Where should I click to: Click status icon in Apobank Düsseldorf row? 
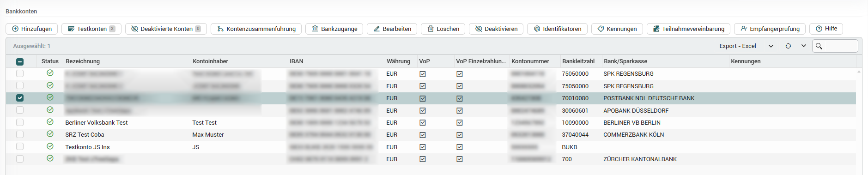(50, 110)
